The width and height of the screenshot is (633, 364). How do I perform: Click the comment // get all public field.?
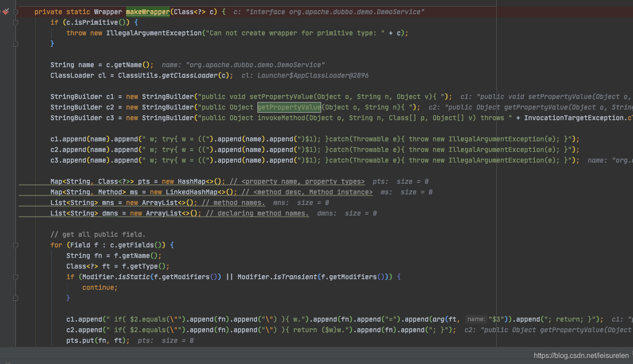pyautogui.click(x=98, y=235)
